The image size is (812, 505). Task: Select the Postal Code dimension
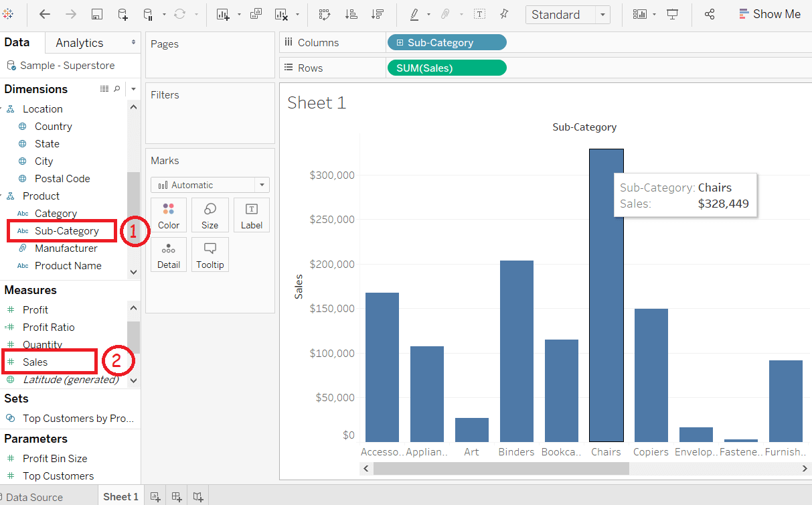pos(62,178)
